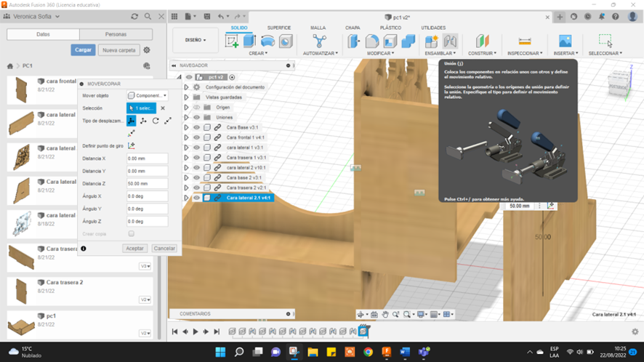The image size is (644, 362).
Task: Select the Revolve tool icon
Action: point(267,41)
